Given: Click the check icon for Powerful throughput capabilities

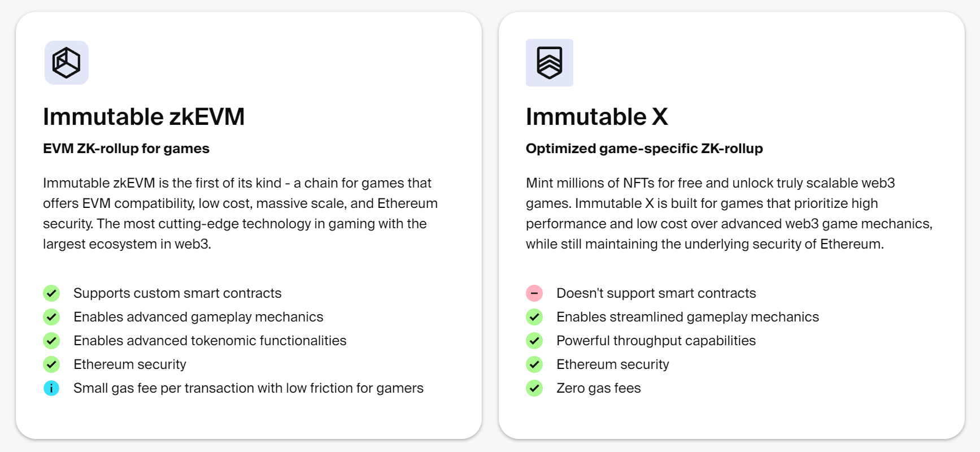Looking at the screenshot, I should pyautogui.click(x=534, y=341).
